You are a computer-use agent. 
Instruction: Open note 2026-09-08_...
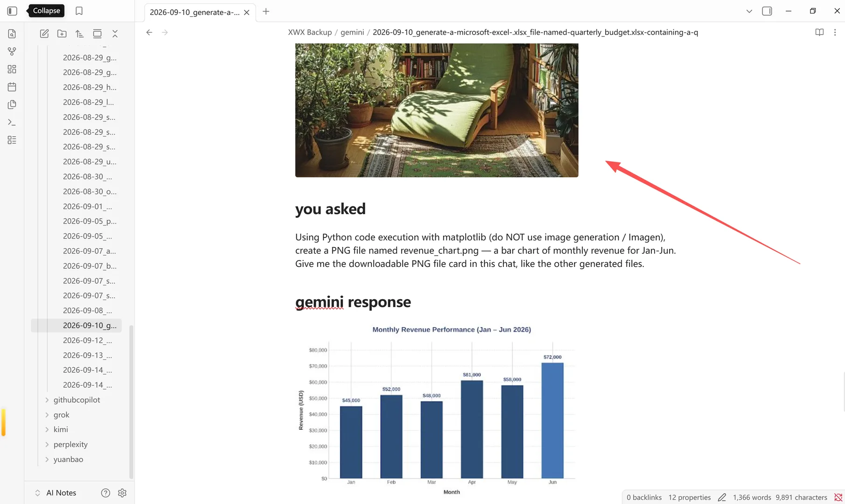pos(87,310)
